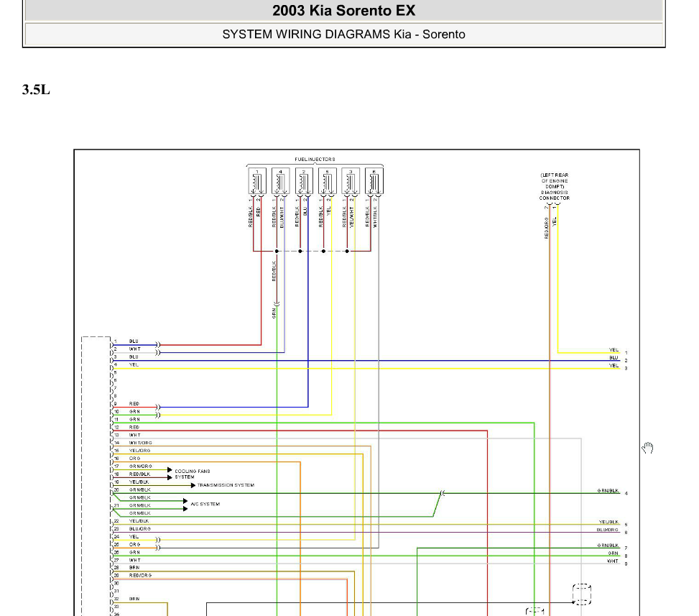699x616 pixels.
Task: Click 'RED/BLK' label at left pin 18
Action: pos(139,474)
